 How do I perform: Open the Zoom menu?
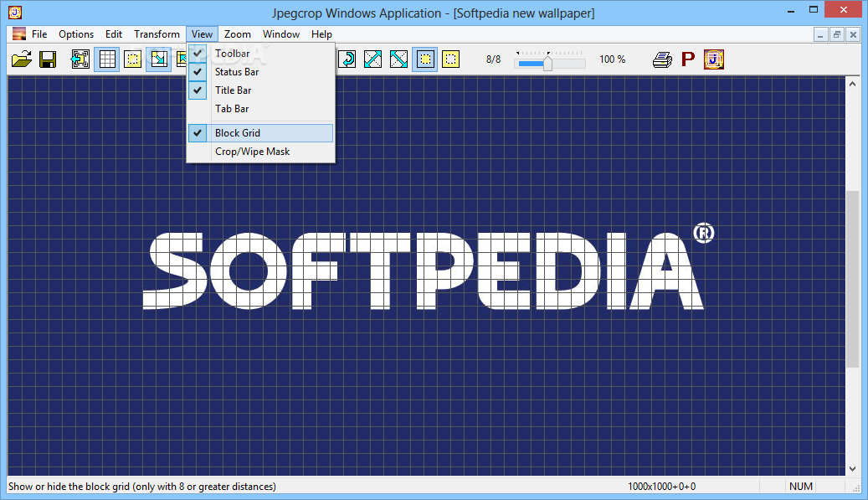click(238, 34)
